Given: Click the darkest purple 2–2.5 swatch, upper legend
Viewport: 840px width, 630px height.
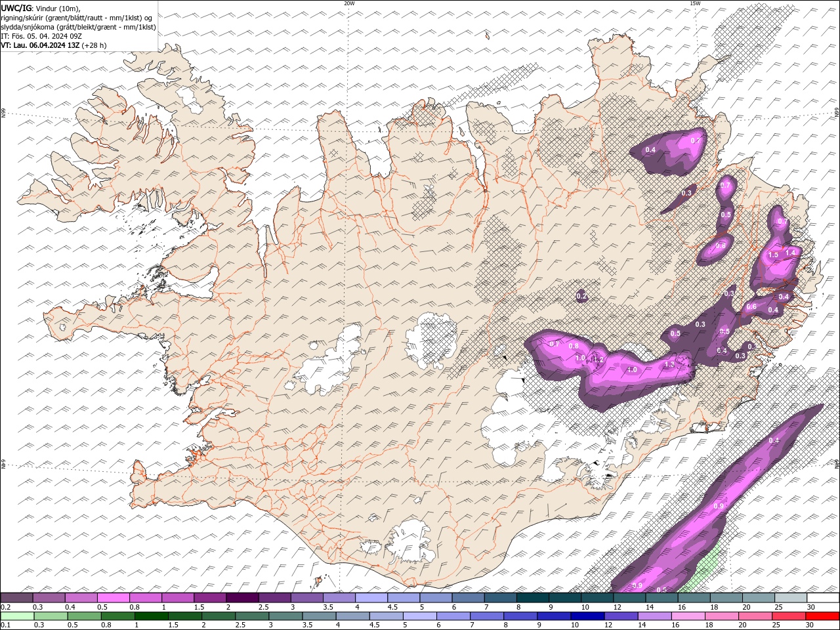Looking at the screenshot, I should (x=241, y=598).
